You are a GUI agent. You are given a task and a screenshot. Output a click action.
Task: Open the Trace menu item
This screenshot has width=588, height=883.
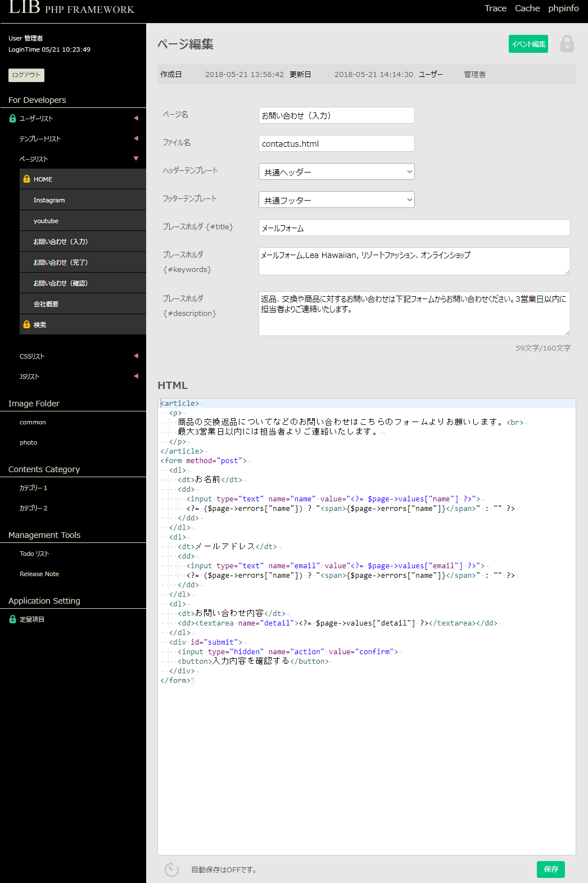pyautogui.click(x=495, y=8)
